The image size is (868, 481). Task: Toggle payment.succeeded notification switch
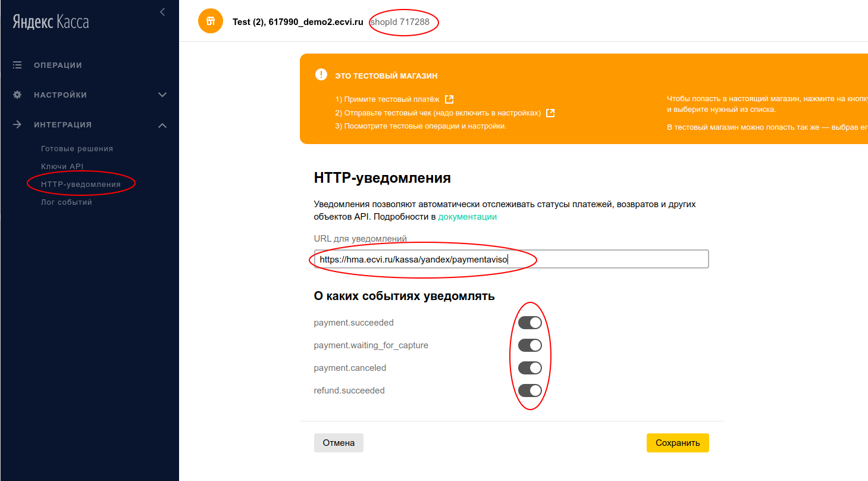[529, 323]
